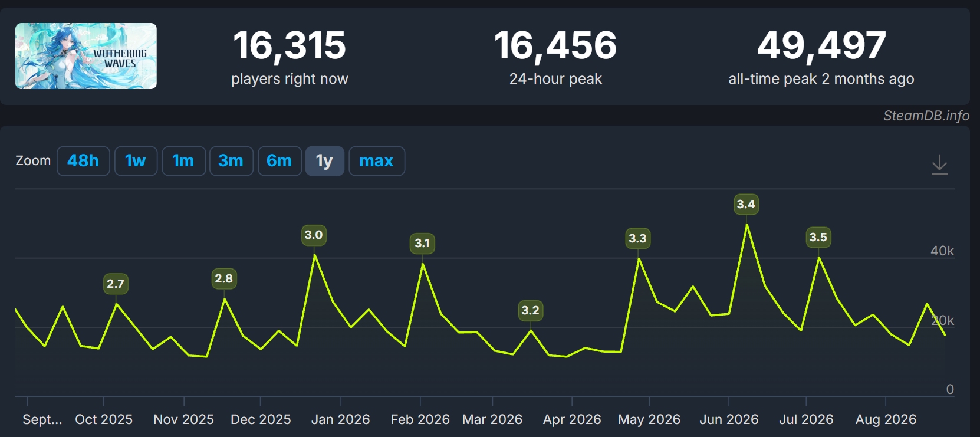The width and height of the screenshot is (980, 437).
Task: Click the 49,497 all-time peak figure
Action: pyautogui.click(x=821, y=45)
